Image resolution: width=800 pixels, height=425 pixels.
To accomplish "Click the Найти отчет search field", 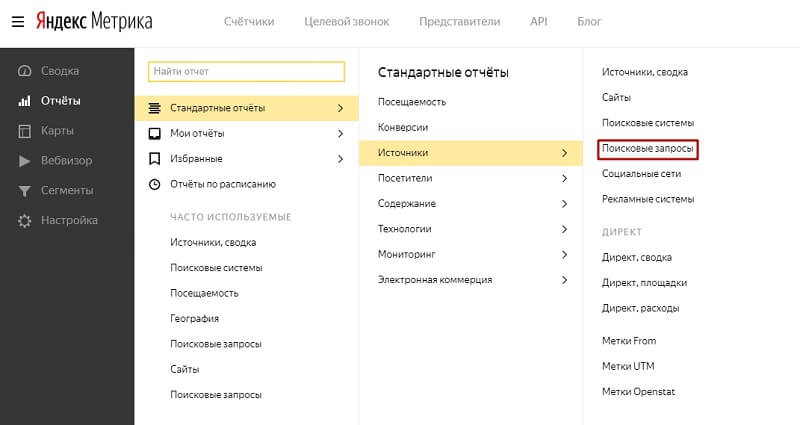I will coord(246,71).
